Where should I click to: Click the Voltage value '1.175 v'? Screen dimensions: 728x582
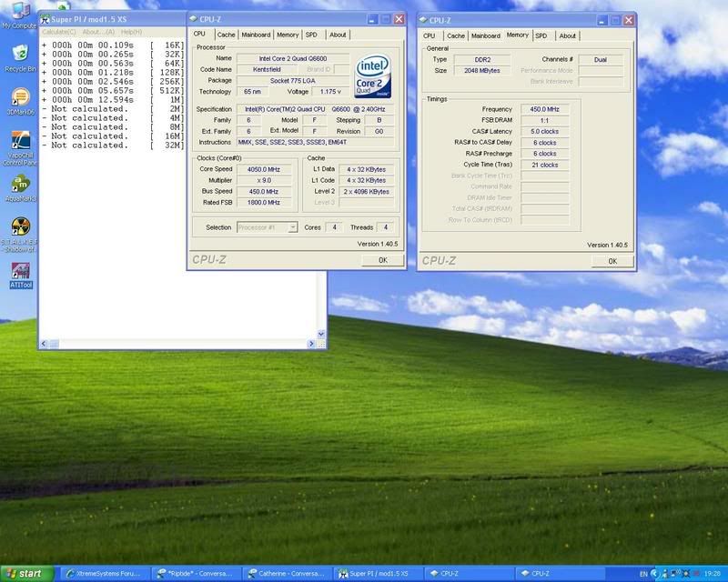coord(330,92)
